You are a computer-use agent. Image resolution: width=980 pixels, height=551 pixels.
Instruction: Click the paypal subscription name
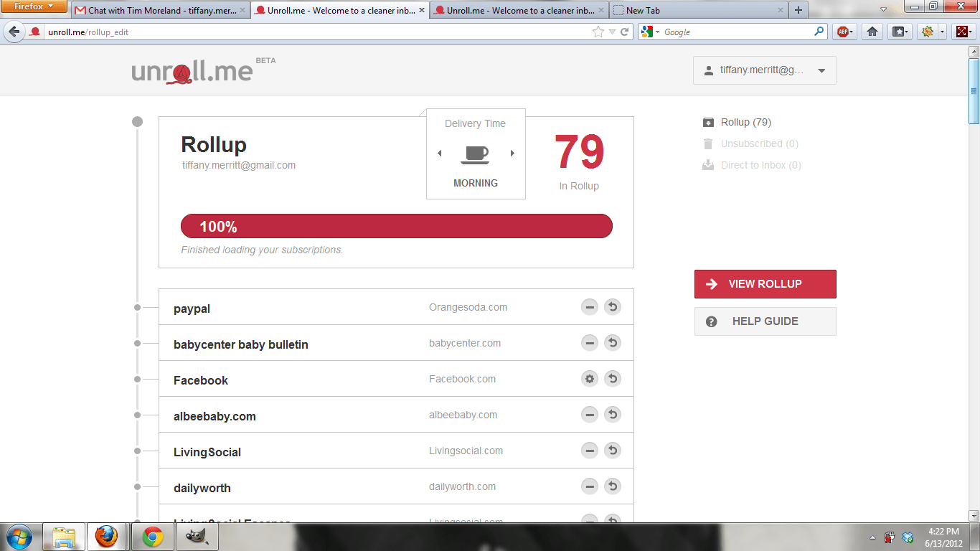point(192,309)
